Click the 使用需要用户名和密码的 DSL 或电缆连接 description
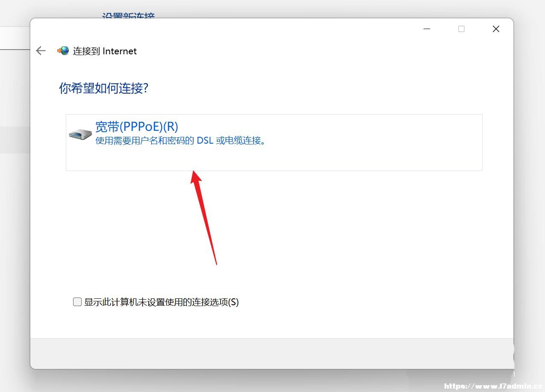 180,141
